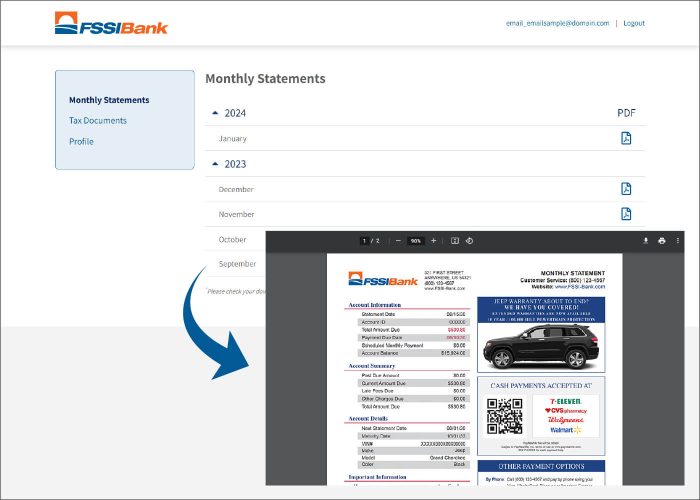
Task: Toggle fit-to-page in the PDF viewer
Action: 454,241
